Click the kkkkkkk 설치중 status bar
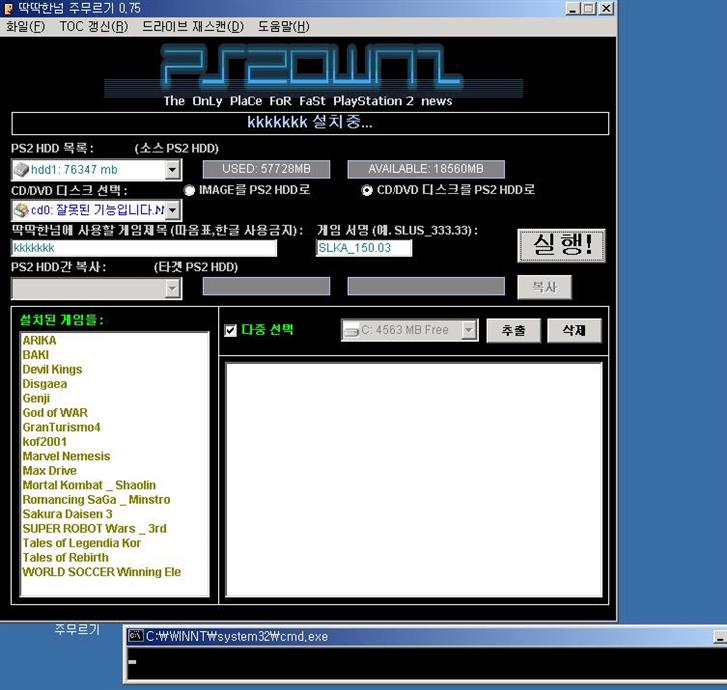The width and height of the screenshot is (727, 690). [310, 123]
